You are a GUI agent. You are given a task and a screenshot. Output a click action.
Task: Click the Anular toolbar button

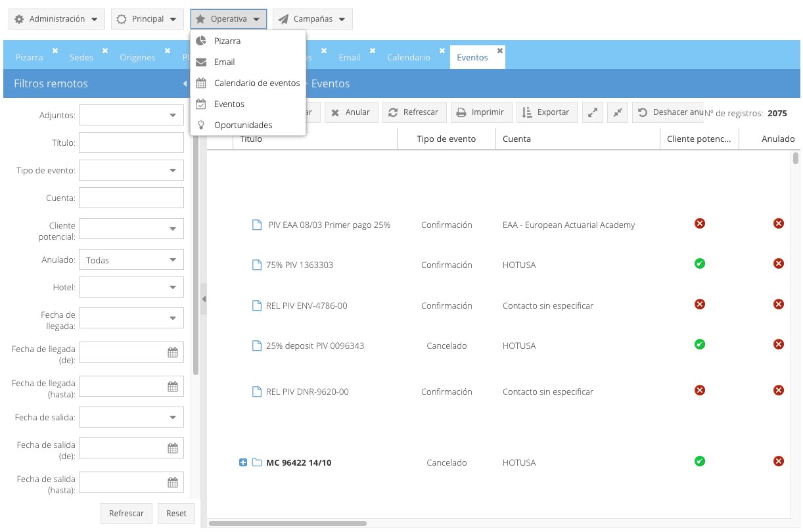click(352, 112)
